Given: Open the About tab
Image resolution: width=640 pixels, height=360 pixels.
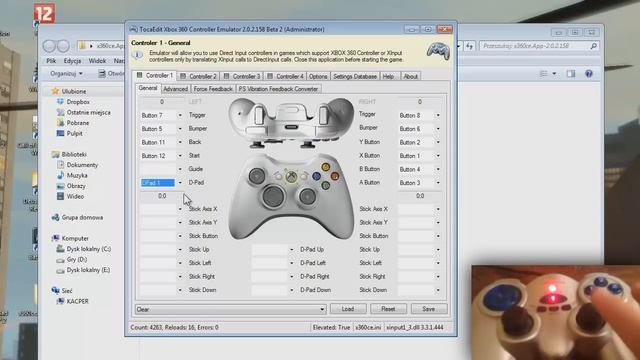Looking at the screenshot, I should pos(410,76).
